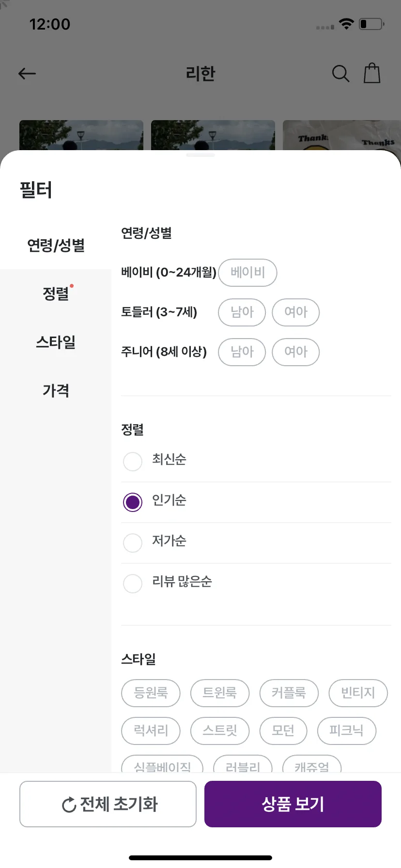The height and width of the screenshot is (868, 401).
Task: Toggle the 베이비 age chip
Action: [x=248, y=273]
